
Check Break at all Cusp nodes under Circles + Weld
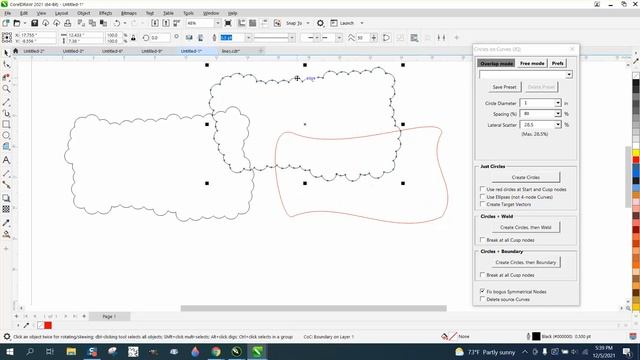tap(482, 240)
